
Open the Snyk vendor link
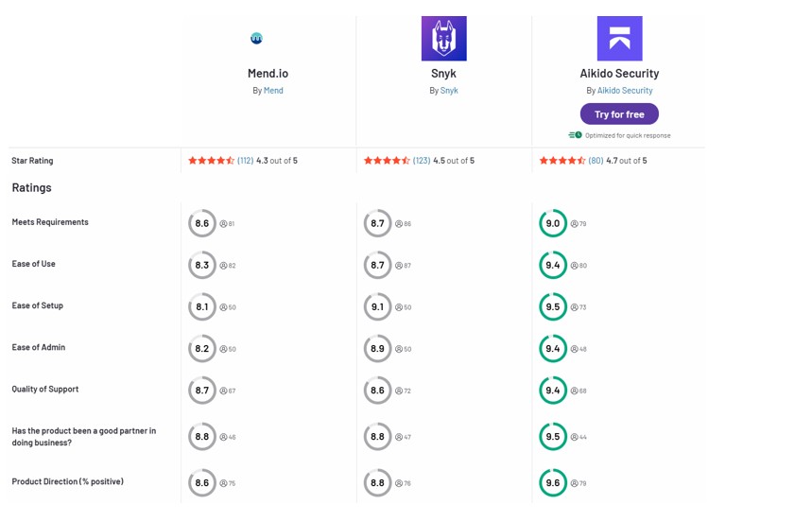pyautogui.click(x=449, y=90)
